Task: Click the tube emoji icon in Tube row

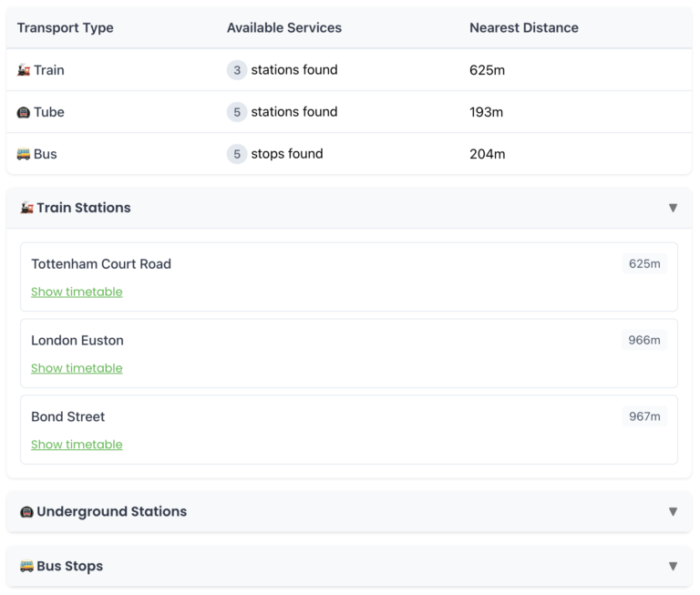Action: 24,112
